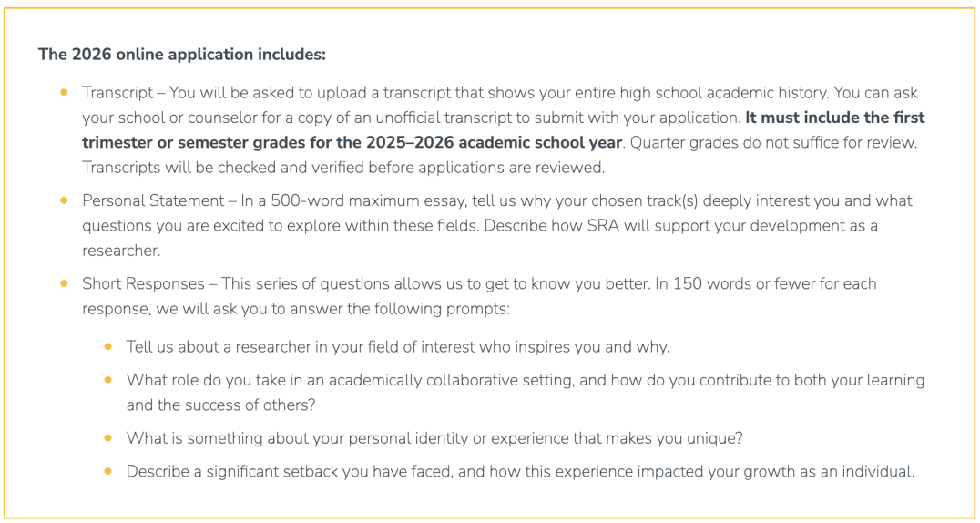980x523 pixels.
Task: Click the bullet before the personal identity prompt
Action: point(108,438)
